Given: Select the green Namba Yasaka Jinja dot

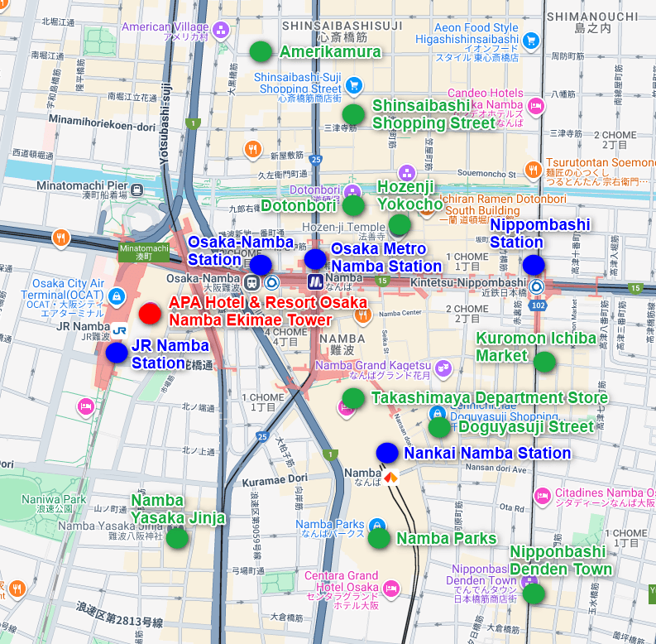Looking at the screenshot, I should (177, 538).
